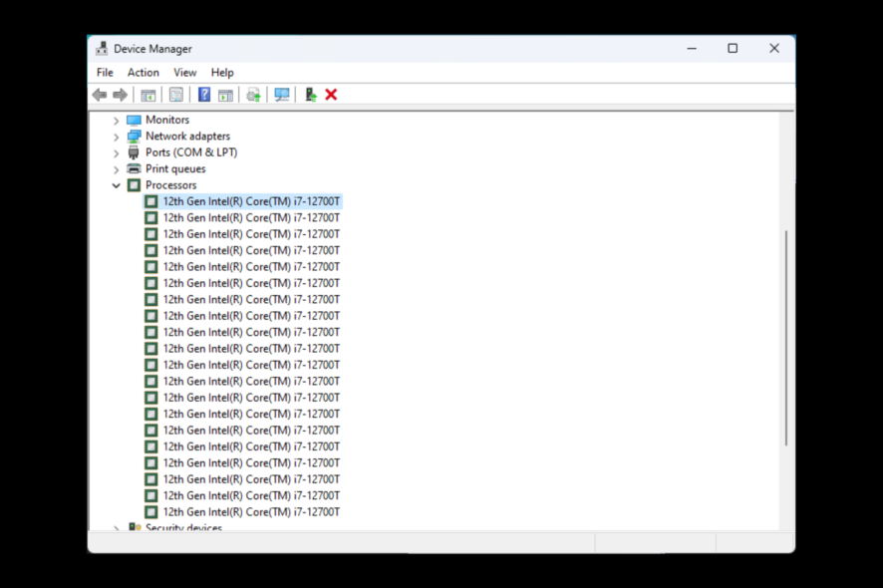Select the Network adapters tree label

(187, 137)
